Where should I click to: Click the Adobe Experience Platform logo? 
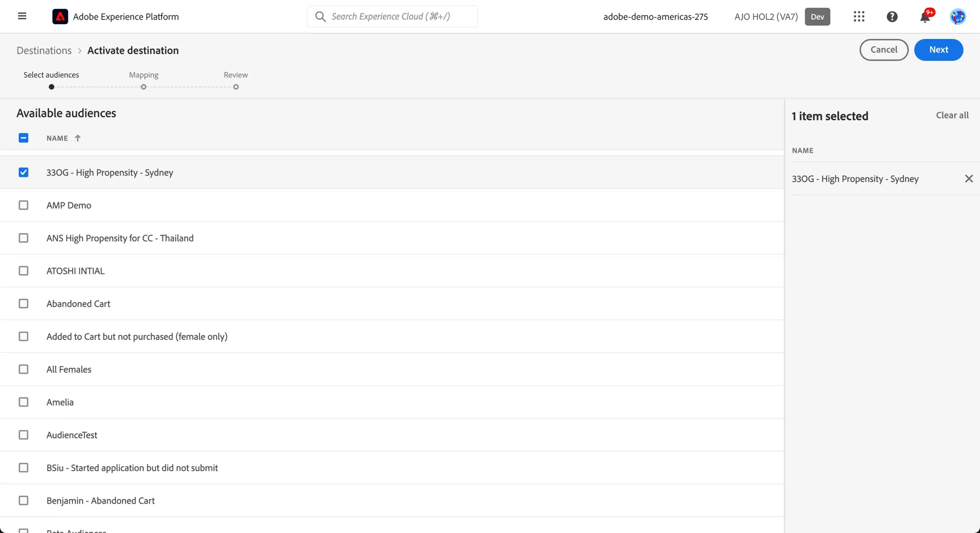(60, 16)
